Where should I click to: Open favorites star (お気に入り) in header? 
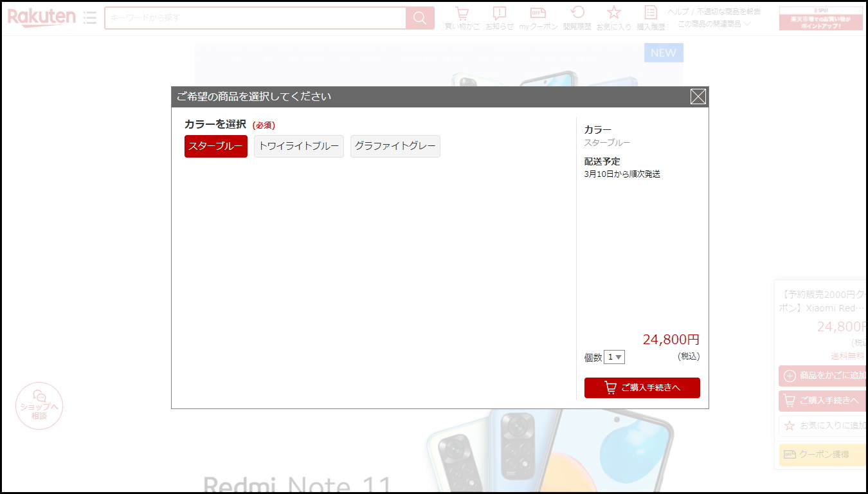(x=614, y=18)
